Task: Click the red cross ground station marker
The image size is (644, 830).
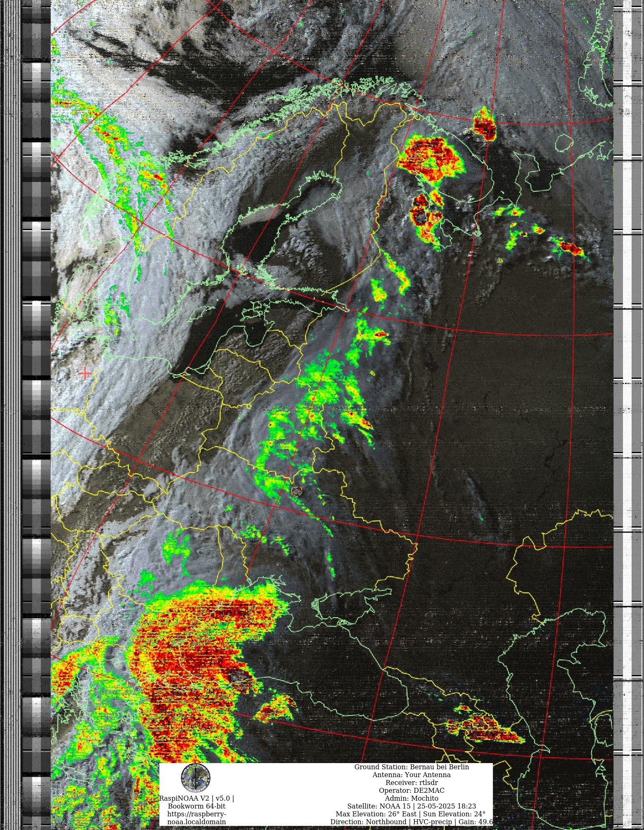Action: tap(85, 373)
